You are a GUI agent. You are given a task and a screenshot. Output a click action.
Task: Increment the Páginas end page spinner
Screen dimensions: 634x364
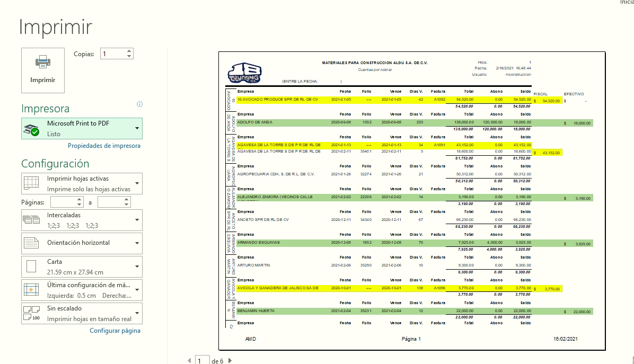coord(127,200)
